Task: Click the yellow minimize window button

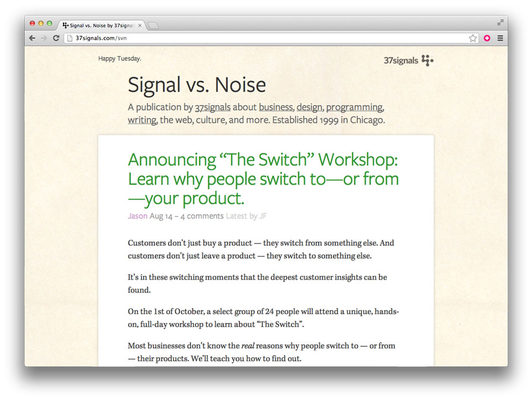Action: (41, 23)
